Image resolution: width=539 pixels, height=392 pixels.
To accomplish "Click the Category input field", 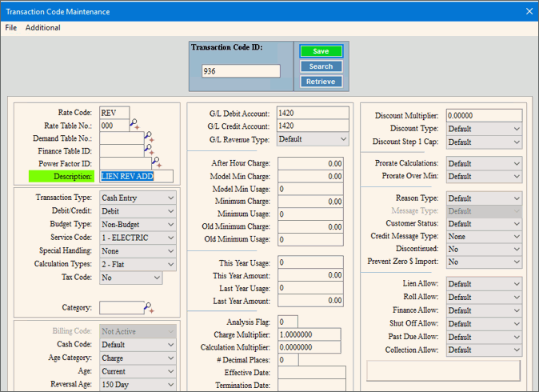I will 122,308.
